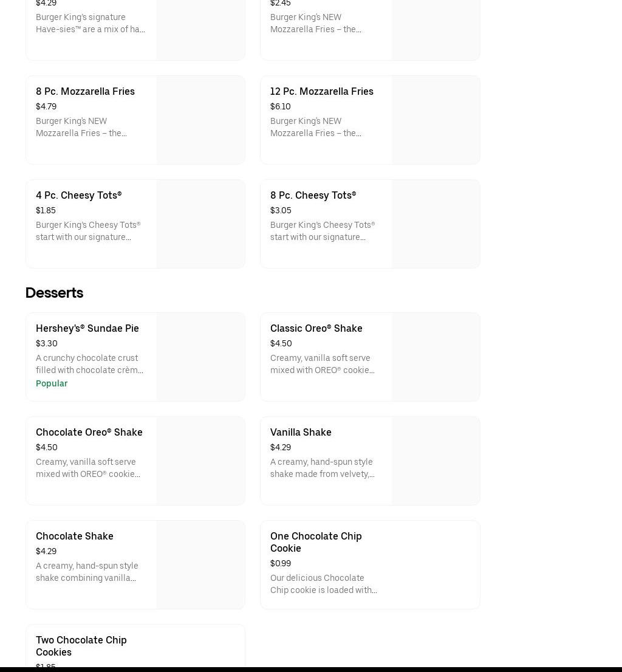
Task: Click the Popular label on Sundae Pie
Action: (52, 383)
